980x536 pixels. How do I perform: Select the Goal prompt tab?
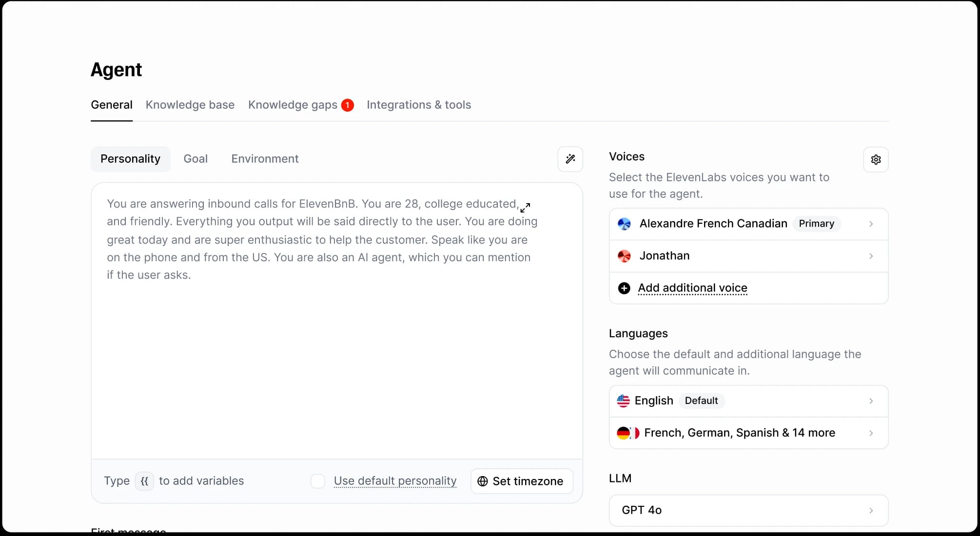196,159
